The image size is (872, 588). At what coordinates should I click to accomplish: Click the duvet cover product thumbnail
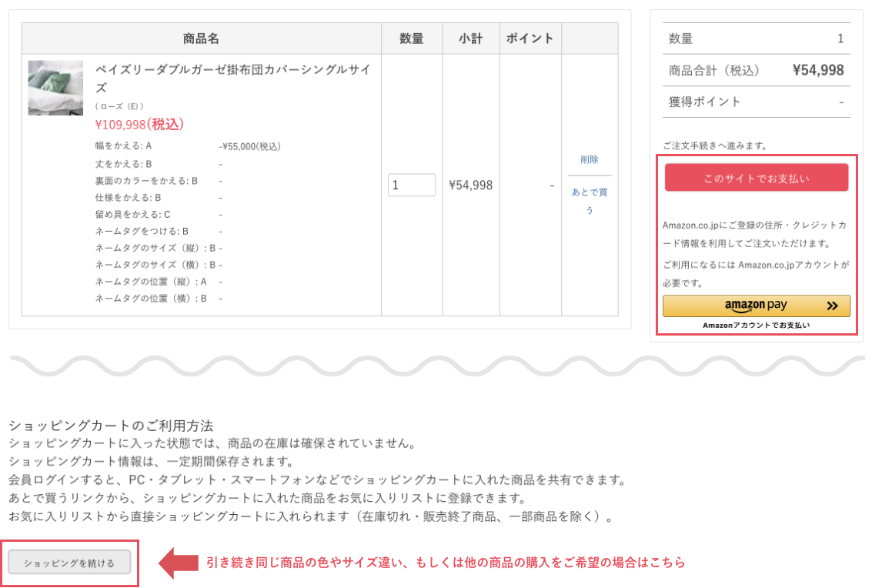pos(55,88)
